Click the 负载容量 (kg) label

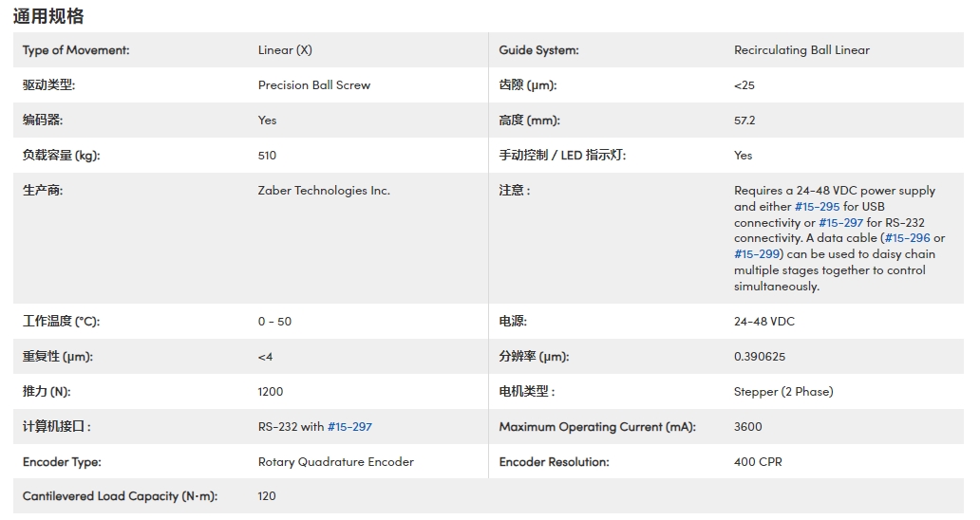pos(61,156)
